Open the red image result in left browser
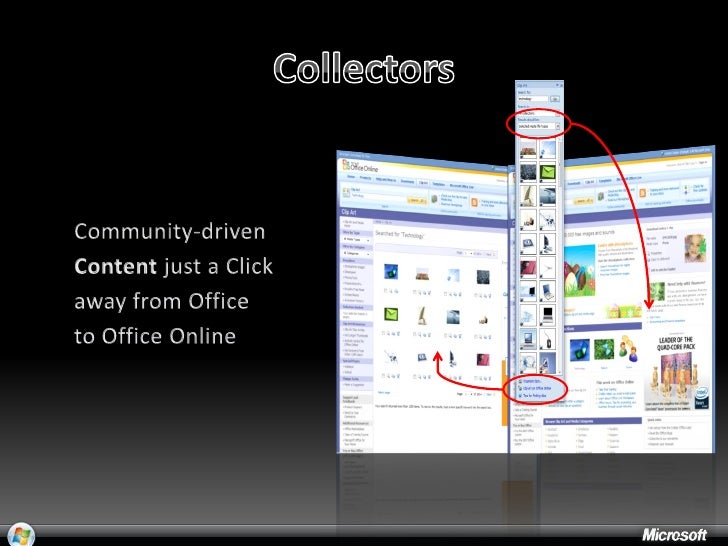The height and width of the screenshot is (546, 728). click(483, 360)
